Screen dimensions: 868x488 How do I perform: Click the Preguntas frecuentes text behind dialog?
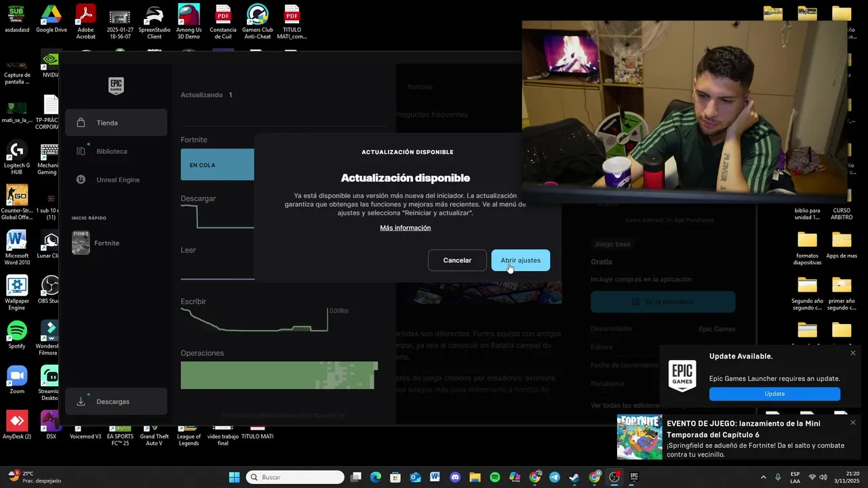click(431, 115)
